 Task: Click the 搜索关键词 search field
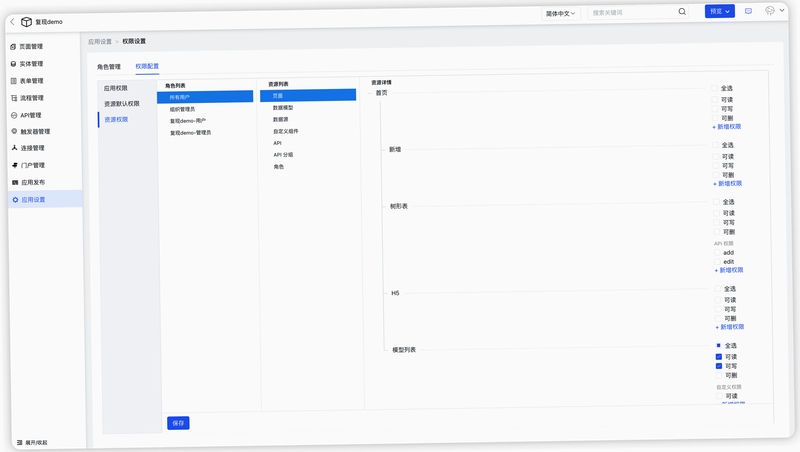[633, 12]
